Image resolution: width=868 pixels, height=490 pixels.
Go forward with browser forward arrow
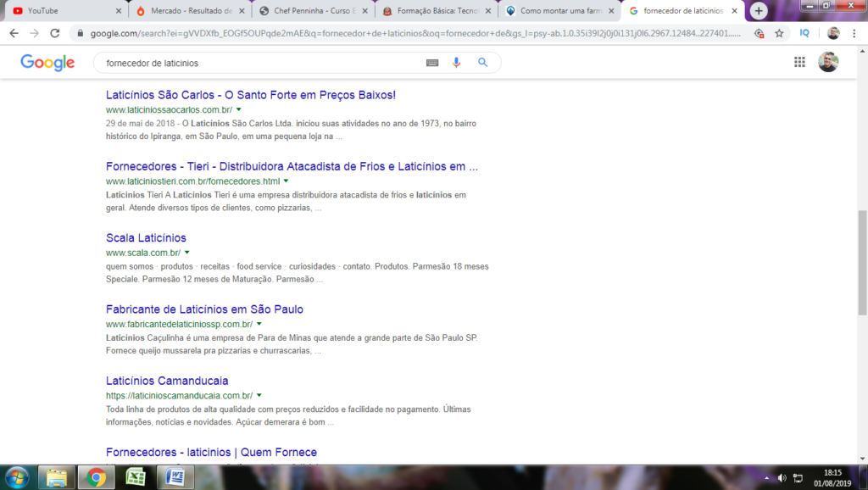point(34,33)
